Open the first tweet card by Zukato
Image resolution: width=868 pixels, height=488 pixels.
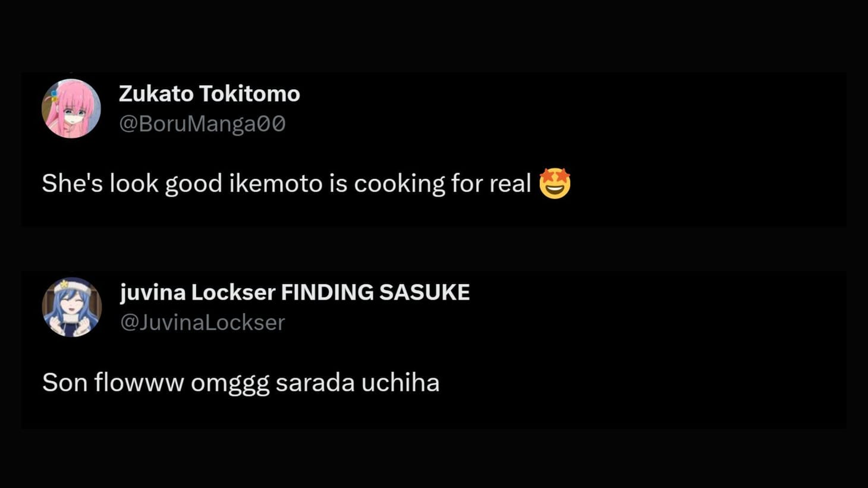point(434,149)
